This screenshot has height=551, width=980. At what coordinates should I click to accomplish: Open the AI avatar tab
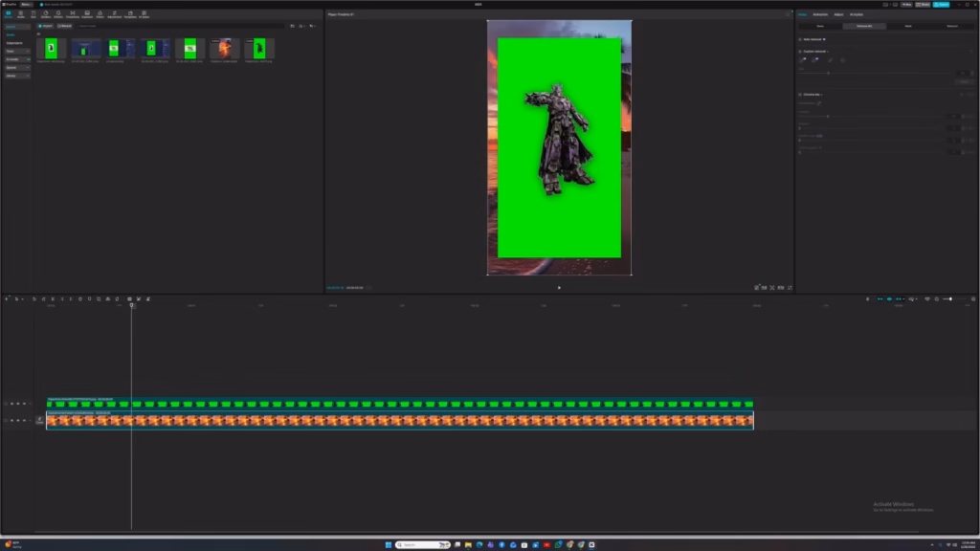click(x=144, y=13)
